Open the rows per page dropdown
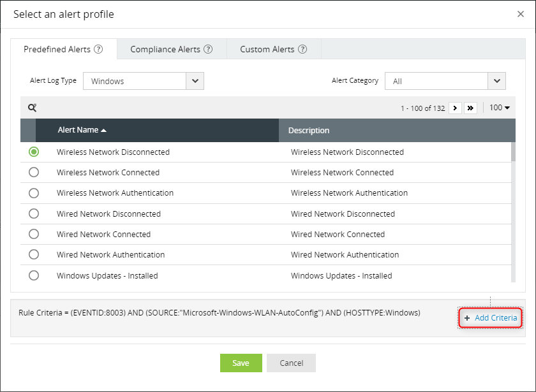 [x=500, y=108]
